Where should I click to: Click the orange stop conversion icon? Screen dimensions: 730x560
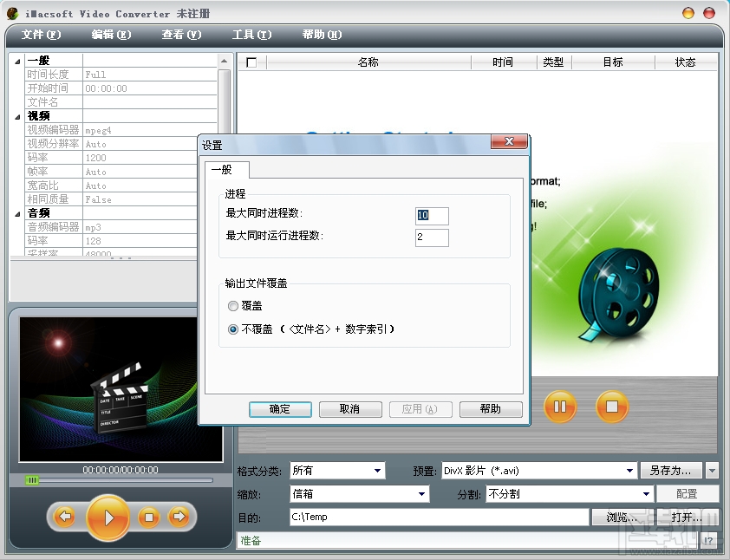click(612, 407)
